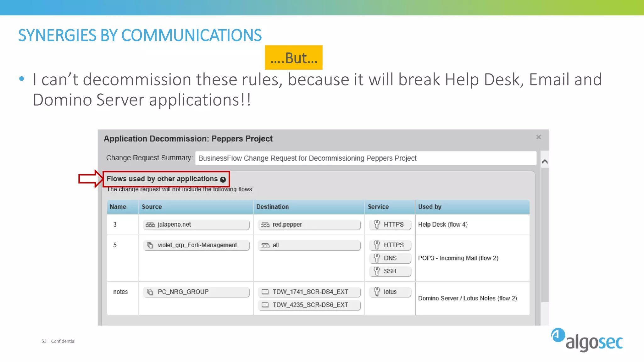The width and height of the screenshot is (644, 362).
Task: Sort by the Used by column header
Action: pyautogui.click(x=472, y=207)
